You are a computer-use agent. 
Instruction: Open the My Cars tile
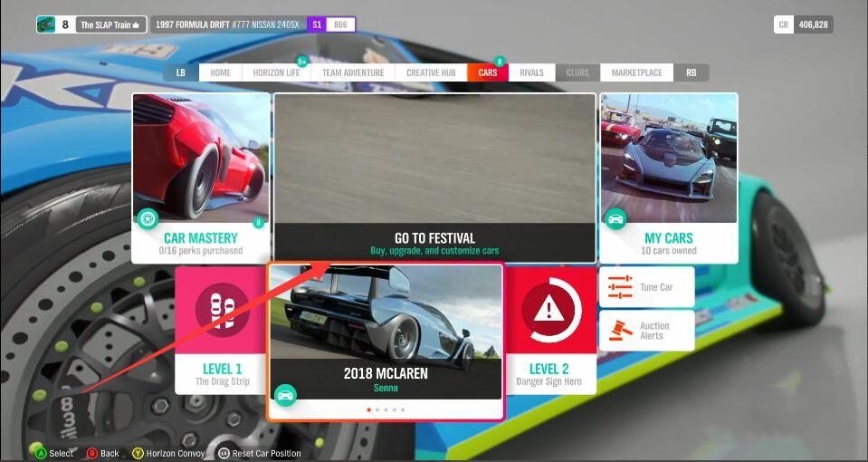669,178
